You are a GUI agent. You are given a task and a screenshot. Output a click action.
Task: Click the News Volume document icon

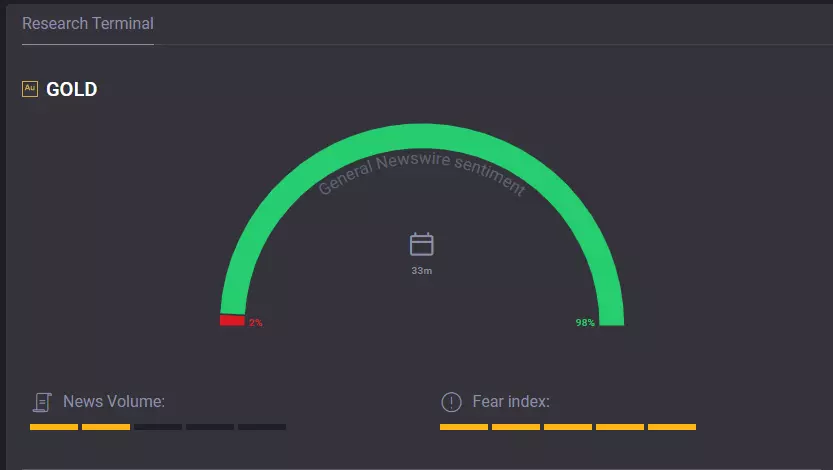pos(42,402)
